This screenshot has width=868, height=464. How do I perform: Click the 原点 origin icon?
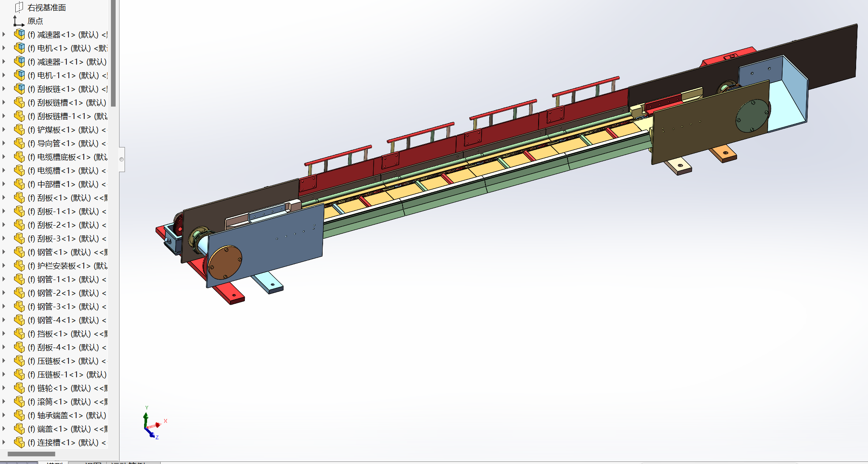(18, 21)
